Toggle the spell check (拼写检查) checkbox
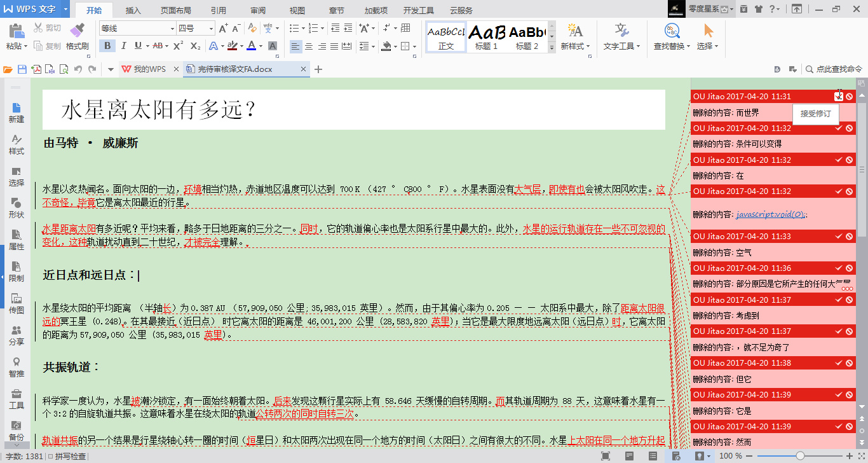 point(51,457)
